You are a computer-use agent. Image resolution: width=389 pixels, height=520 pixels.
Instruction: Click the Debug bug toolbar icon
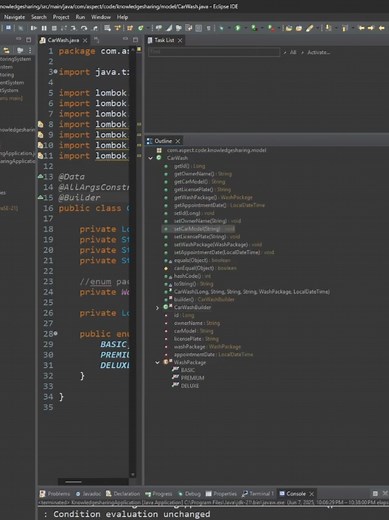point(221,28)
